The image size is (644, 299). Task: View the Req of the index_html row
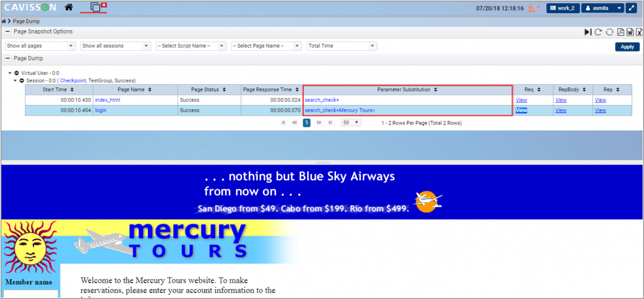521,100
